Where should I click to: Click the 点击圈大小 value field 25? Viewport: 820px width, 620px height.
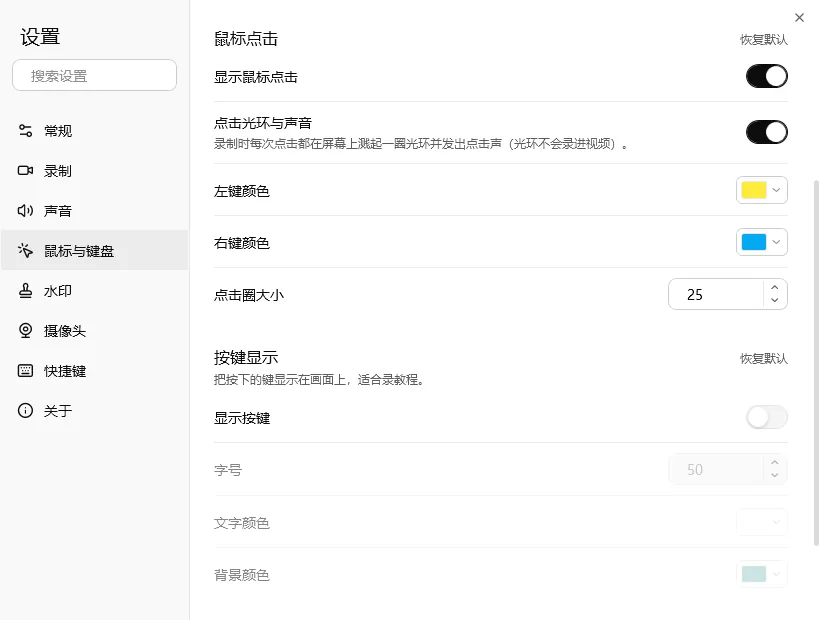point(715,294)
